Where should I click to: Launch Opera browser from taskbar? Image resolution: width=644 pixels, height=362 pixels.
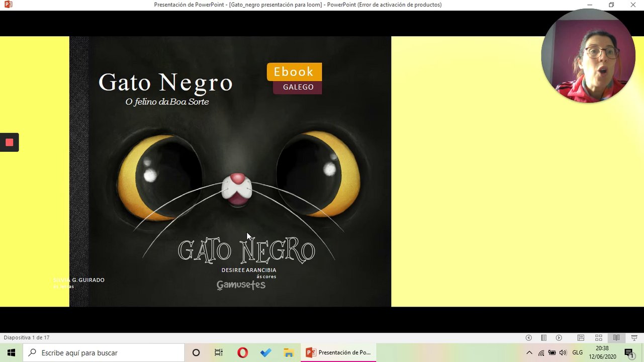click(242, 353)
